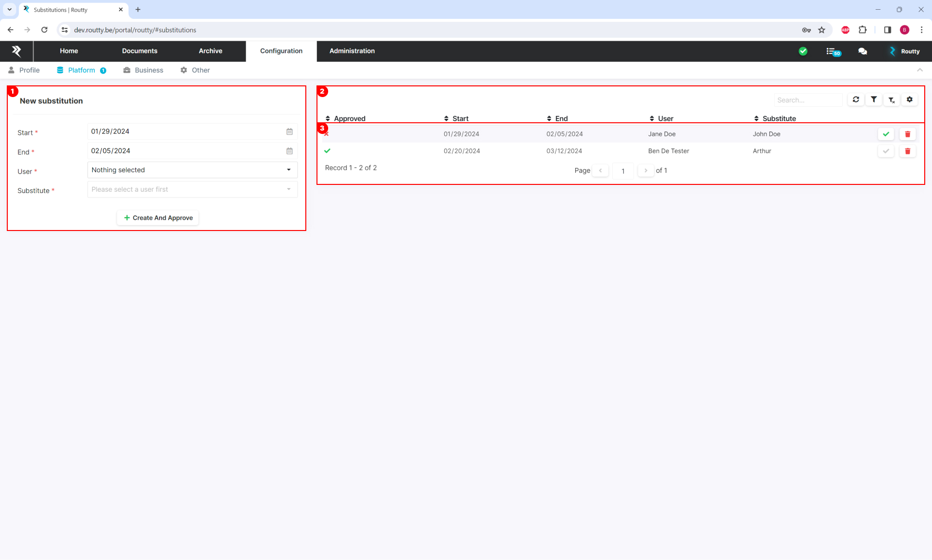Open table settings gear icon
The width and height of the screenshot is (932, 560).
(910, 99)
